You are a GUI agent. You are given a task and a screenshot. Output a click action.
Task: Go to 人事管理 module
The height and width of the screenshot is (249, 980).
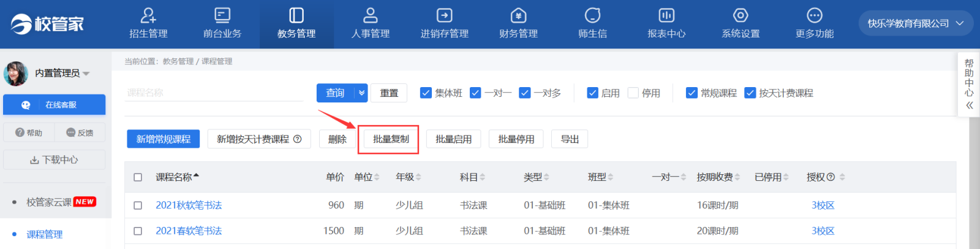click(371, 24)
